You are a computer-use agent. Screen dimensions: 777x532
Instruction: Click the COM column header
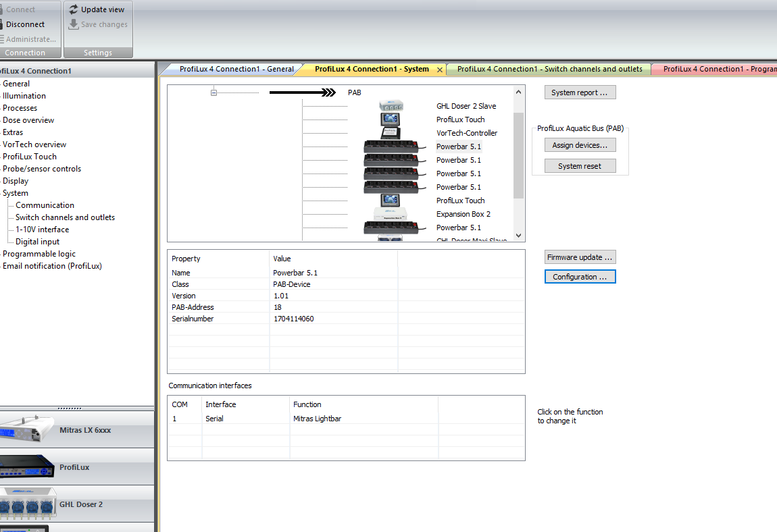tap(180, 404)
